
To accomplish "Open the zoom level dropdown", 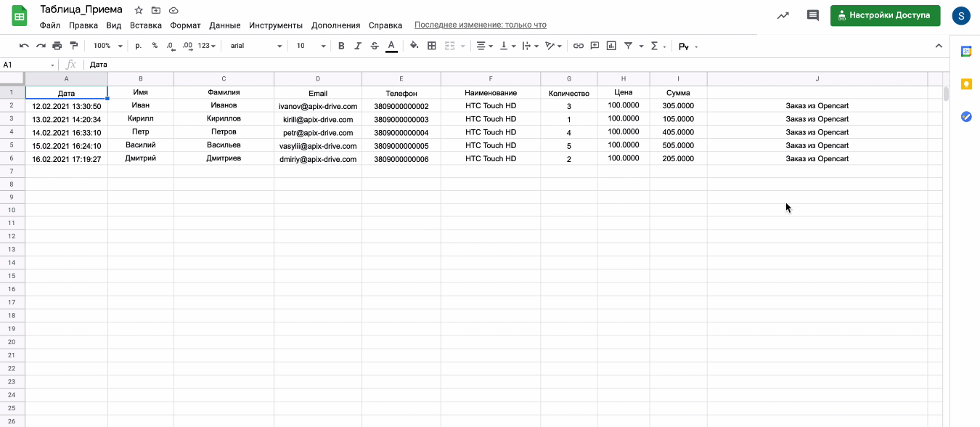I will (107, 46).
